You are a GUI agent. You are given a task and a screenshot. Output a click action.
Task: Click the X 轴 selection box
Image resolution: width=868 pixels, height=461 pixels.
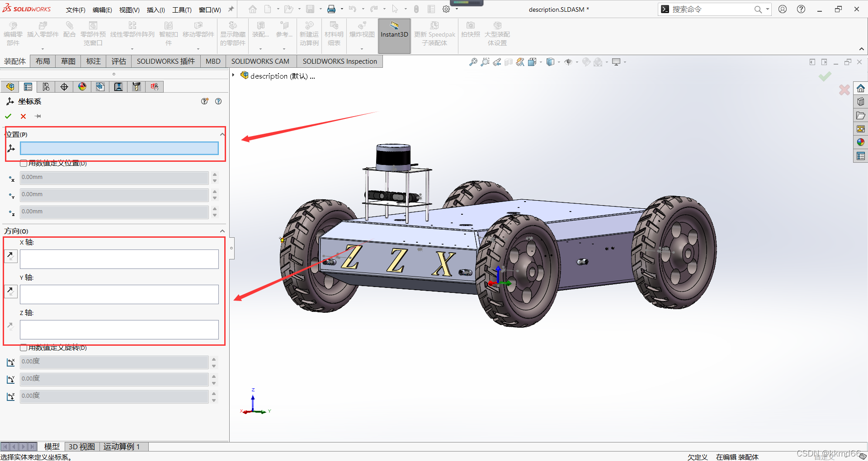point(119,259)
